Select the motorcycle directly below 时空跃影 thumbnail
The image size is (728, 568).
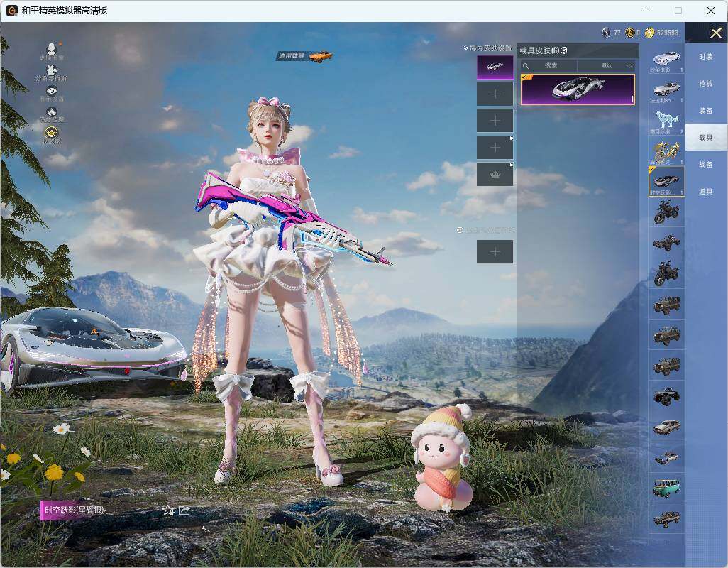pyautogui.click(x=666, y=212)
